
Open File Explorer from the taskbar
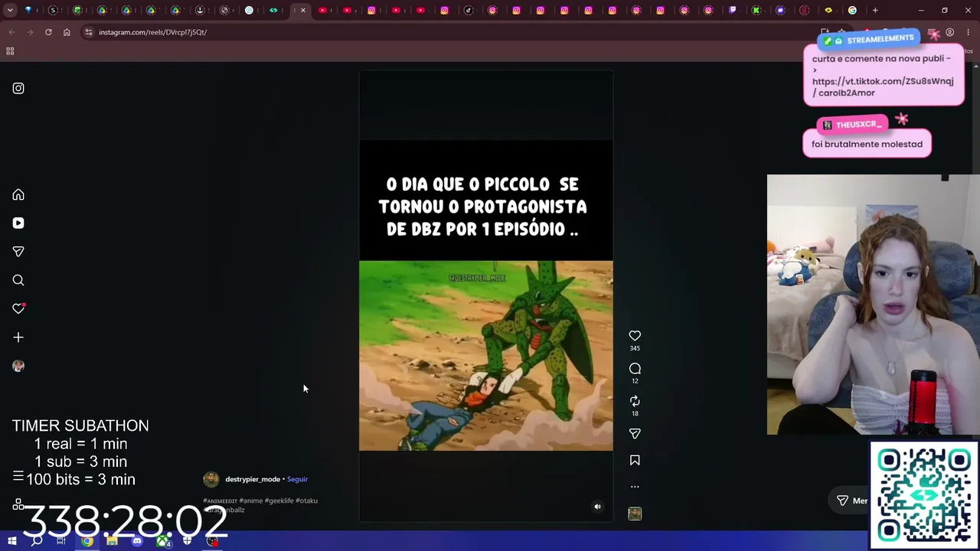(x=112, y=541)
